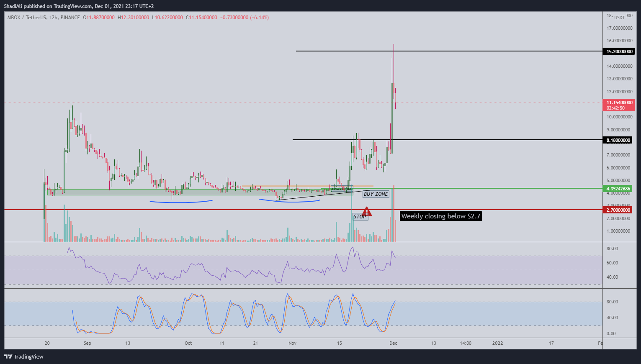Viewport: 641px width, 364px height.
Task: Click the 'Dec' date on the time axis
Action: pyautogui.click(x=393, y=343)
